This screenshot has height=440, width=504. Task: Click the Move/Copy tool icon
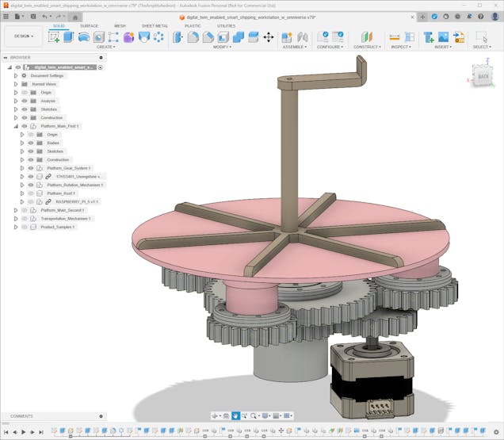click(x=268, y=37)
